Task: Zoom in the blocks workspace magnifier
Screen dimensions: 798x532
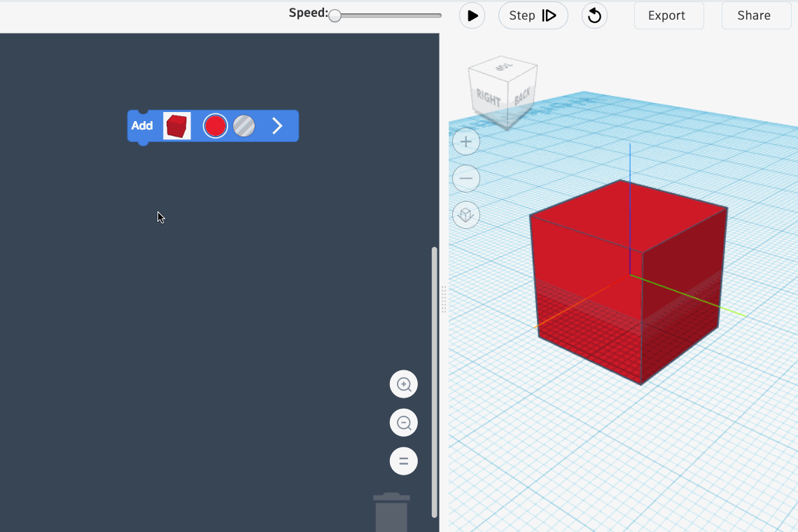Action: click(x=404, y=384)
